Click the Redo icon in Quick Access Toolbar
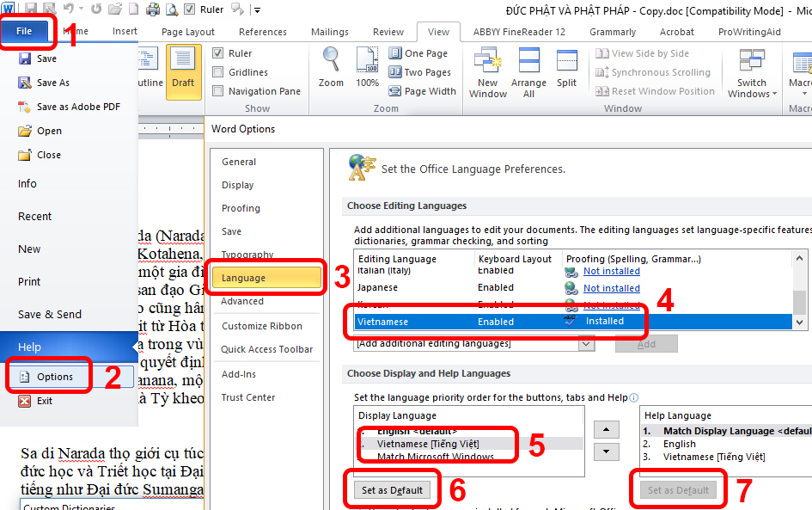Image resolution: width=812 pixels, height=510 pixels. [96, 9]
